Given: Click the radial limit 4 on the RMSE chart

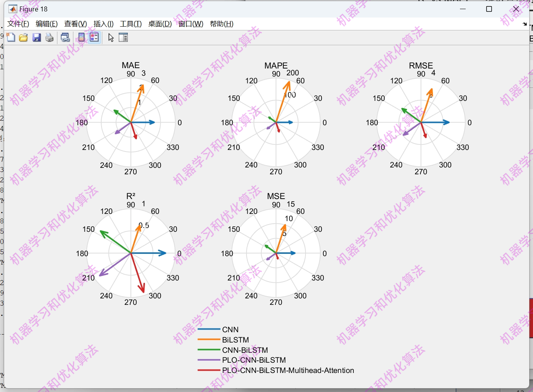Looking at the screenshot, I should coord(433,73).
